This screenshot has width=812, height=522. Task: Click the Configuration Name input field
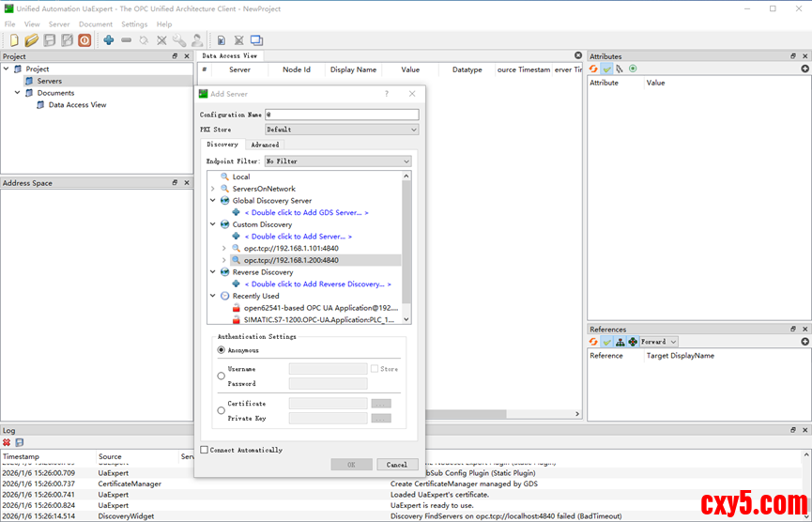click(341, 115)
